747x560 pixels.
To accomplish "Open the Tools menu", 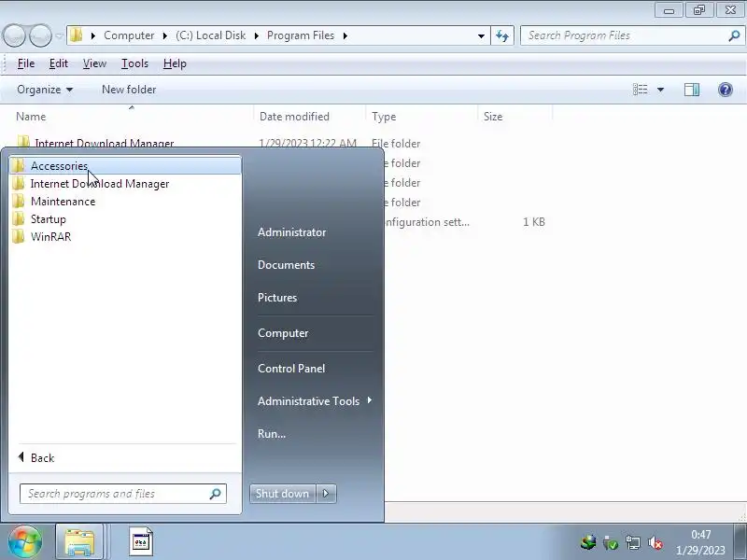I will (134, 63).
